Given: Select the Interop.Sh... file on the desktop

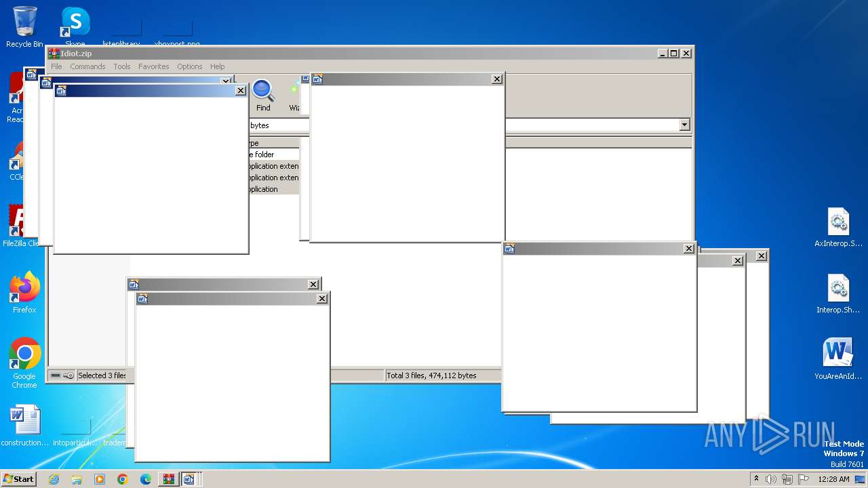Looking at the screenshot, I should point(839,294).
